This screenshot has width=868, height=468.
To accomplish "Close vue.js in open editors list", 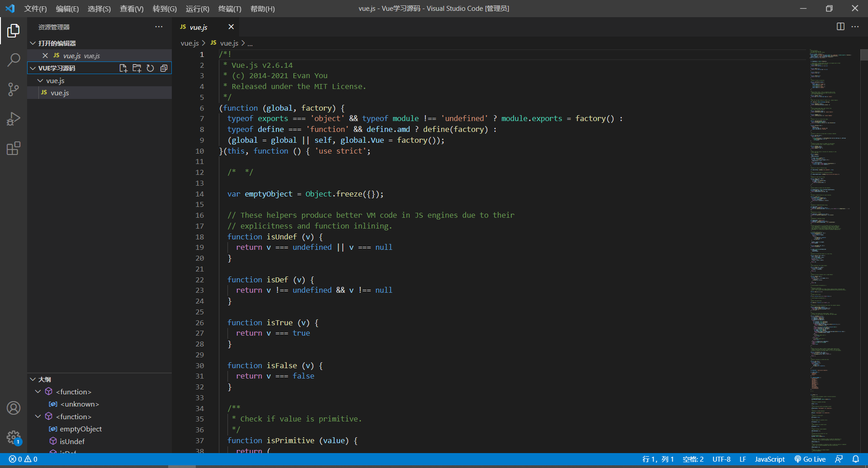I will [x=45, y=56].
